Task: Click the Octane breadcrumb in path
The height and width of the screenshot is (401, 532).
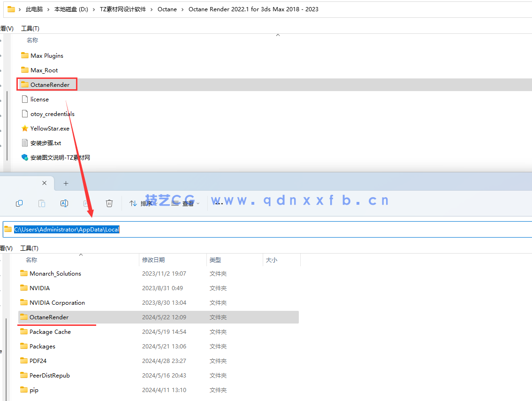Action: [167, 9]
